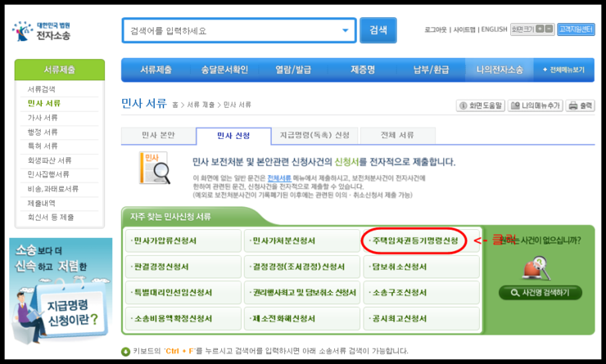Click the 홈 breadcrumb link
The height and width of the screenshot is (364, 606).
tap(175, 105)
